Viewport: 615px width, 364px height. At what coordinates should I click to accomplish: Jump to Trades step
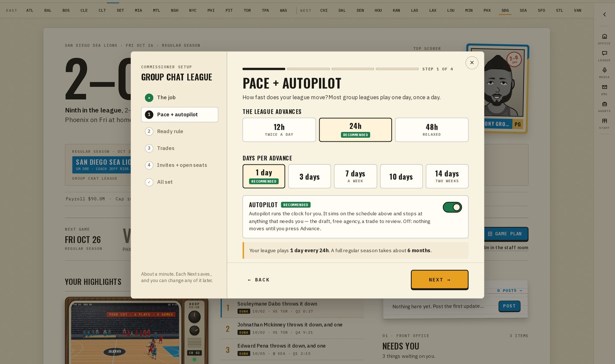click(180, 148)
